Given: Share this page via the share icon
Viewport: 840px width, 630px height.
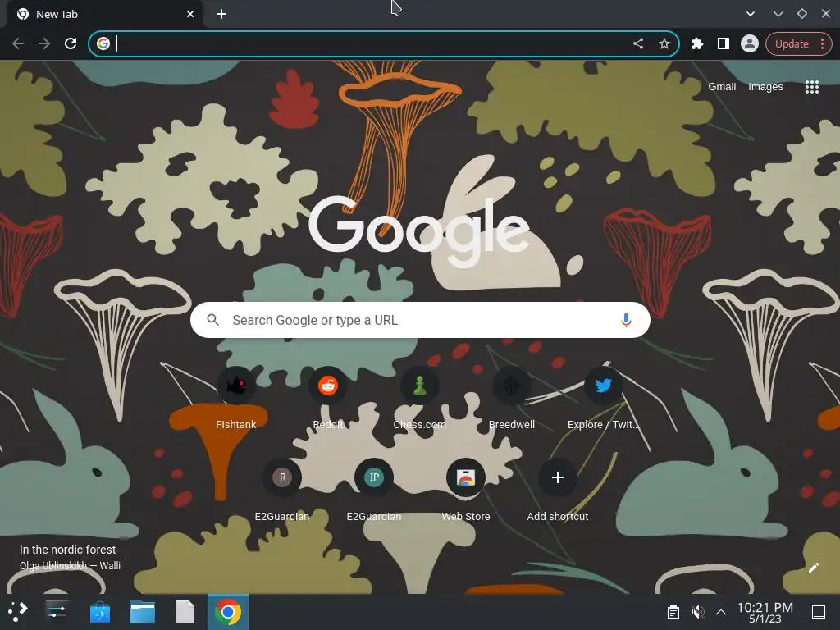Looking at the screenshot, I should point(638,43).
